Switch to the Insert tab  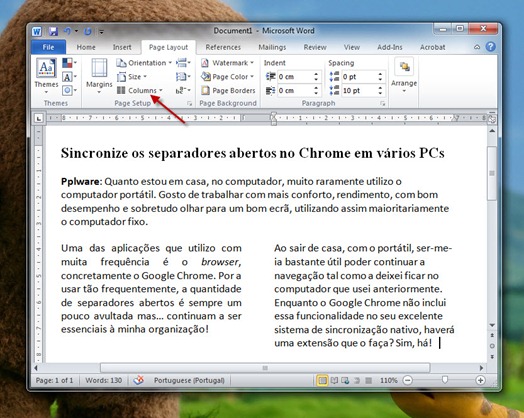coord(122,47)
